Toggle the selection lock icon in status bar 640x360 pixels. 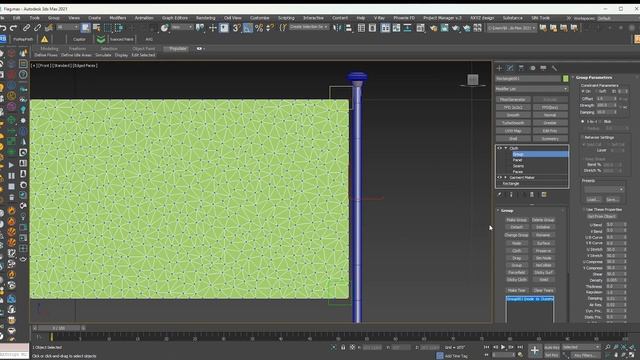[343, 347]
